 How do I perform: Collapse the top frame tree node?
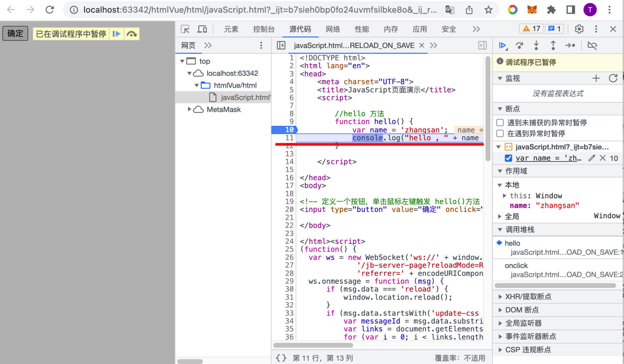[182, 61]
